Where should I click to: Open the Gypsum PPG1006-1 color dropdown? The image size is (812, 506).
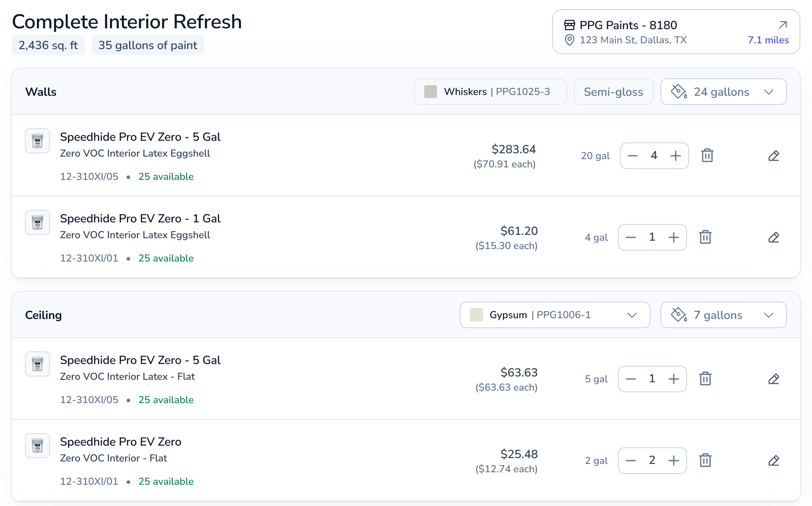pos(555,315)
